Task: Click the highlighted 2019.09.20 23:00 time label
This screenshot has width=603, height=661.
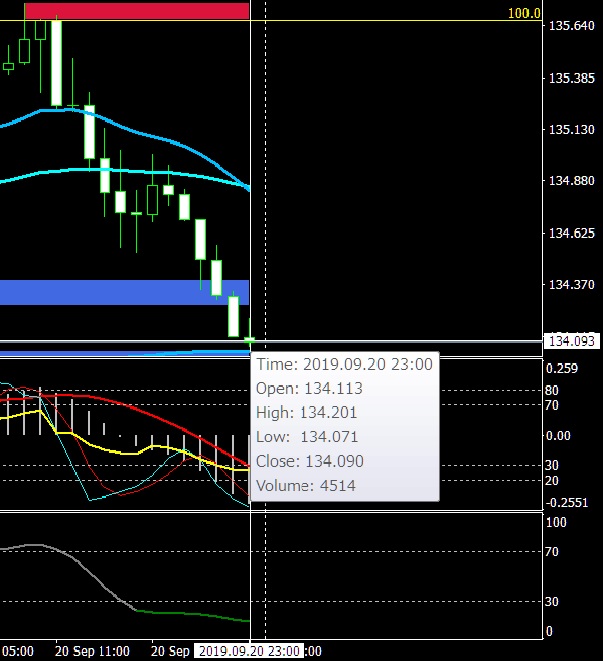Action: click(x=248, y=651)
